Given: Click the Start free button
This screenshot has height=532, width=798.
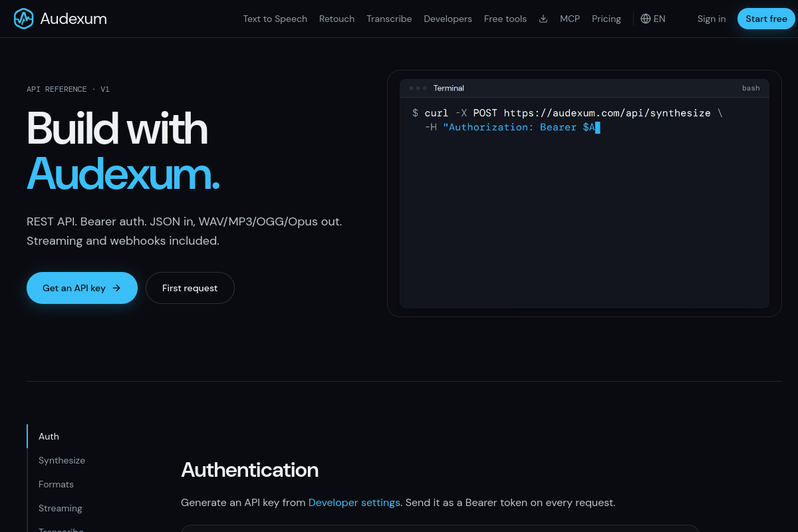Looking at the screenshot, I should (x=766, y=19).
